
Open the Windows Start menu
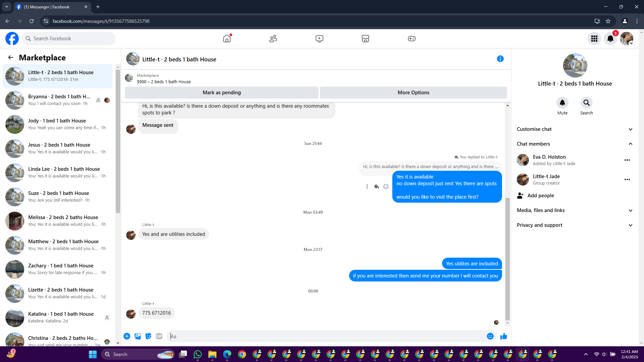point(93,354)
